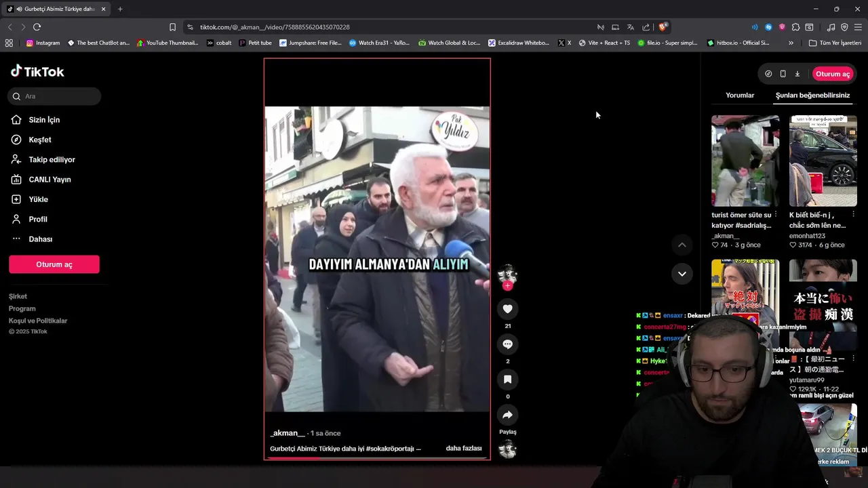Open the pink U shield extension
868x488 pixels.
point(782,27)
